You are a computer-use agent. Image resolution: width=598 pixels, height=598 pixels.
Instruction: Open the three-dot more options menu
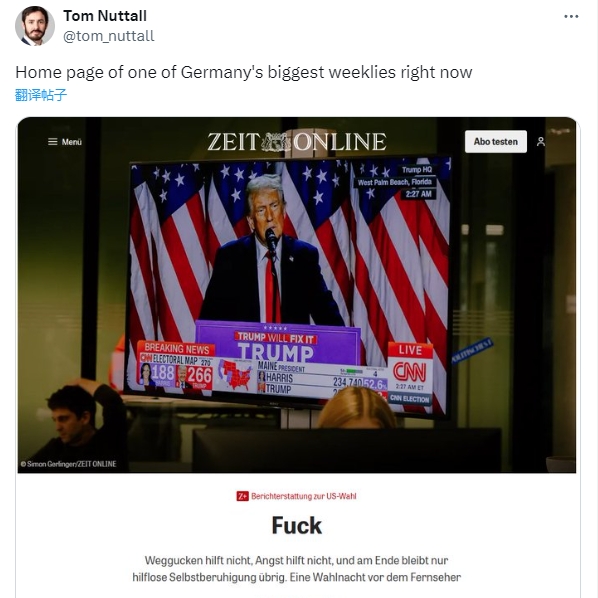[571, 16]
